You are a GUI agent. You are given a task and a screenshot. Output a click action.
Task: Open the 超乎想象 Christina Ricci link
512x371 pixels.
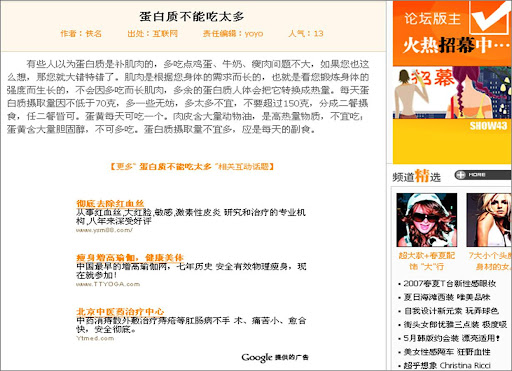click(447, 365)
